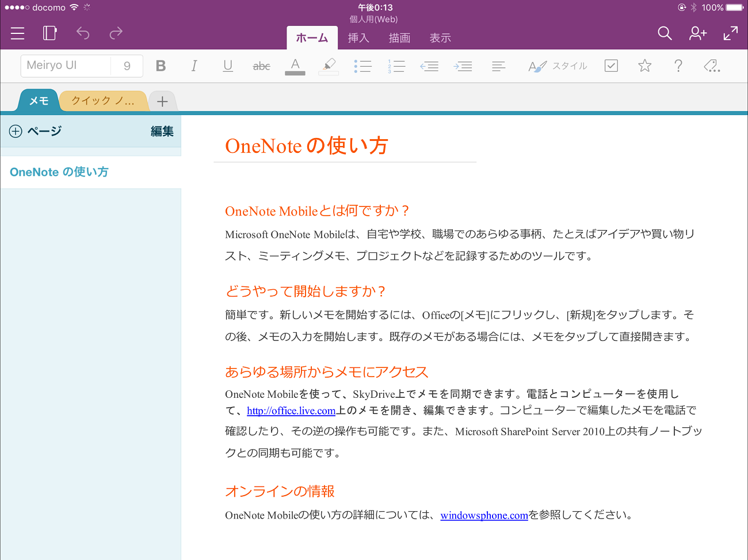
Task: Apply text highlighter color
Action: [x=329, y=66]
